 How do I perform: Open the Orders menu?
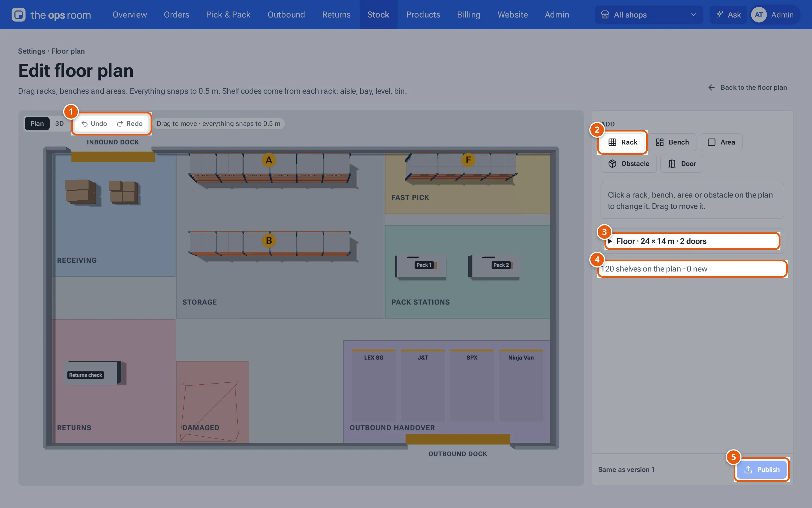pos(176,15)
